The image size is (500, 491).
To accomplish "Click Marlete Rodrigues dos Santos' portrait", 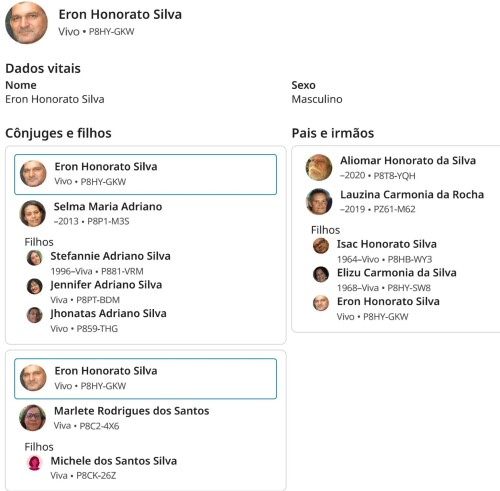I will [33, 418].
